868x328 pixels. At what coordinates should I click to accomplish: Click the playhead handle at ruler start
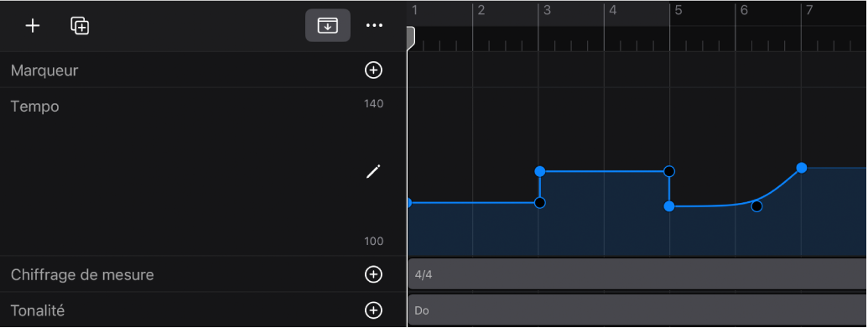pyautogui.click(x=411, y=37)
